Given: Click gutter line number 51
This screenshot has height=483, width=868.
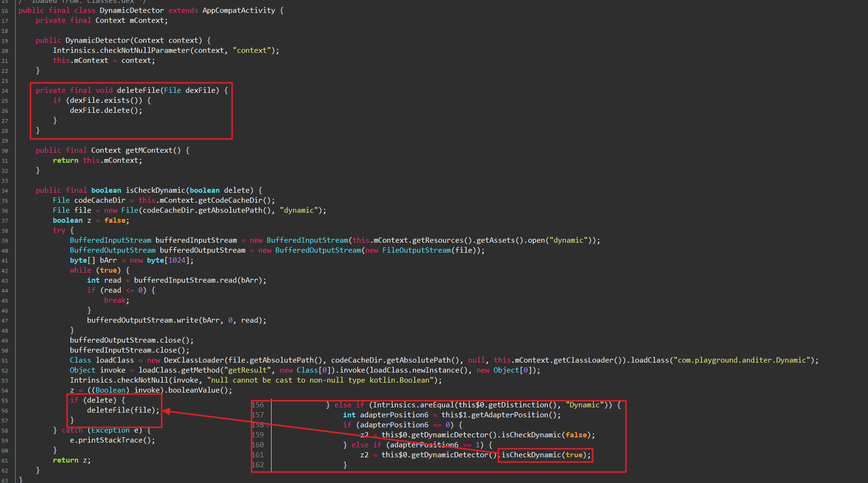Looking at the screenshot, I should (x=5, y=361).
